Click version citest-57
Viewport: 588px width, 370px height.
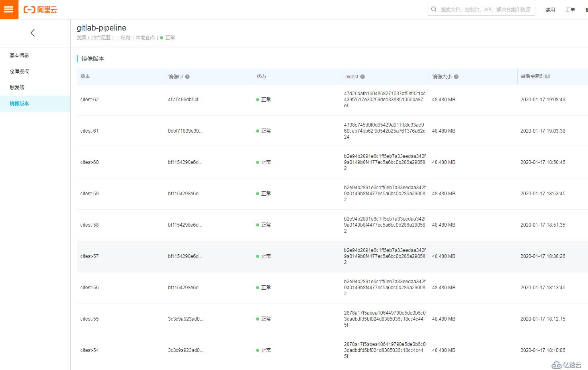[90, 256]
